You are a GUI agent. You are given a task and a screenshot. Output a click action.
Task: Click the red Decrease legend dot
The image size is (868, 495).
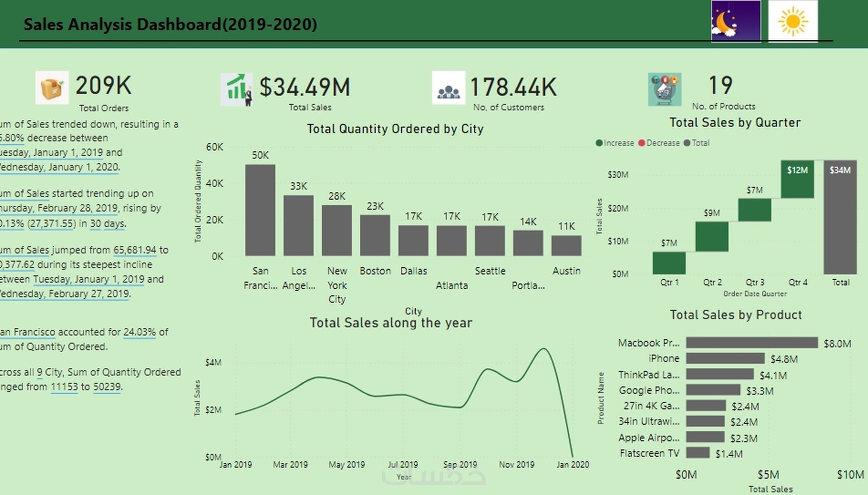642,143
